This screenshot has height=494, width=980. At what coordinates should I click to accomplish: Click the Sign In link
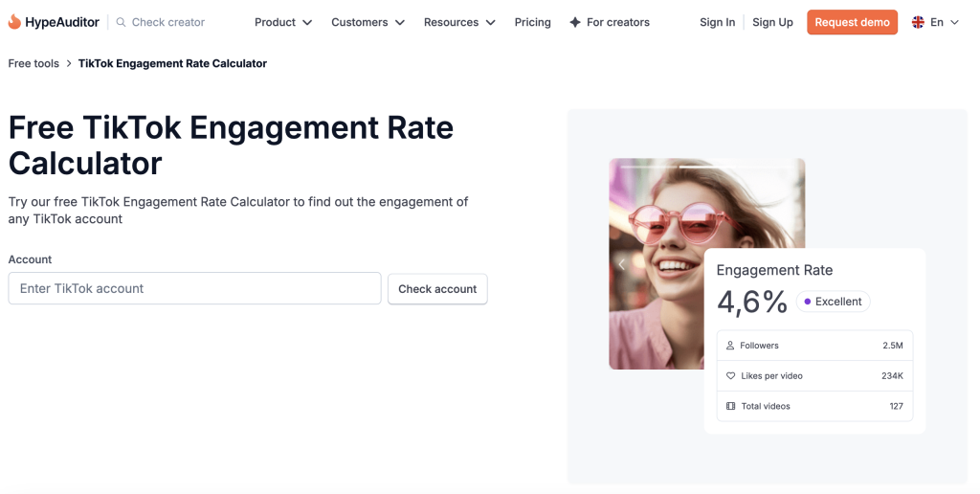point(717,23)
